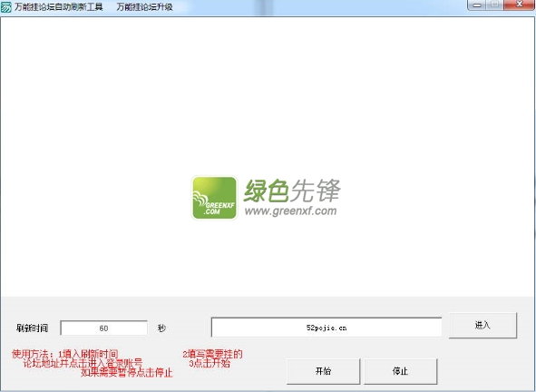Click the 万能挂论坛升级 title text
This screenshot has height=392, width=536.
[144, 7]
